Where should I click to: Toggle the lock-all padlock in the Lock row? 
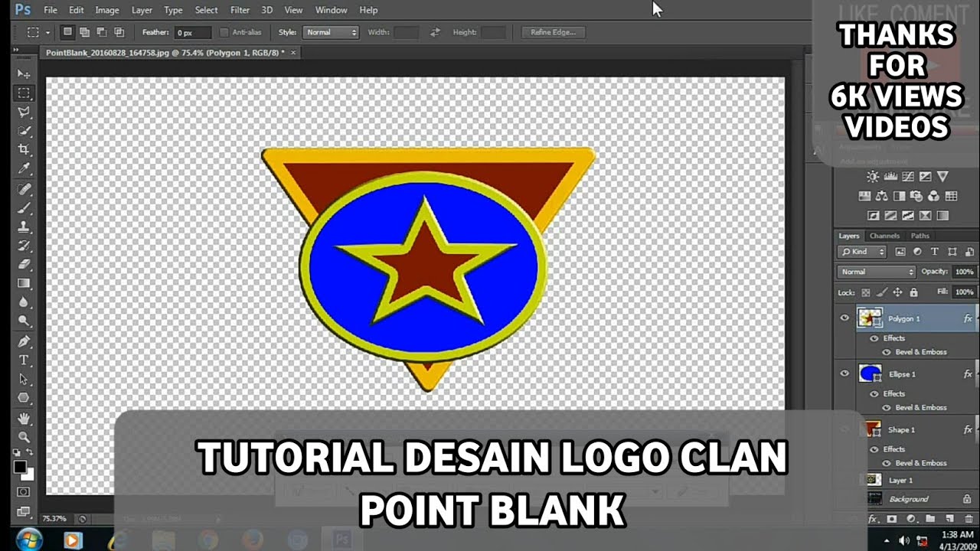pyautogui.click(x=914, y=292)
